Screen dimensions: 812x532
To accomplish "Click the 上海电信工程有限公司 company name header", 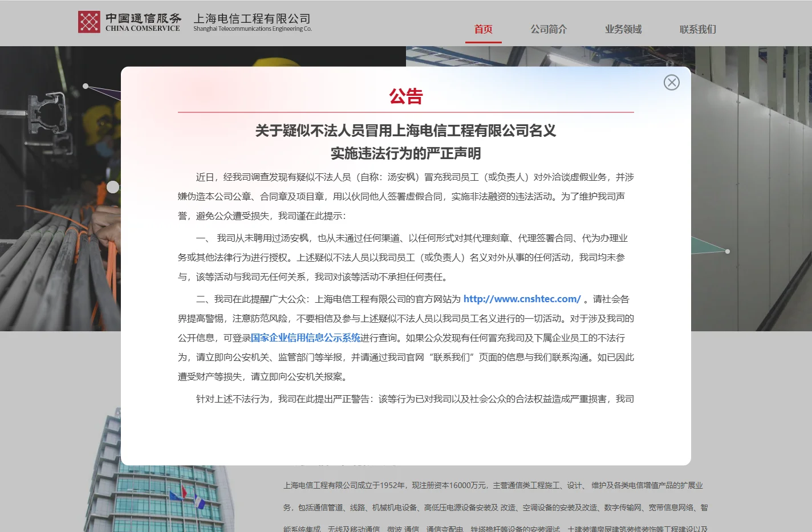I will [x=252, y=18].
